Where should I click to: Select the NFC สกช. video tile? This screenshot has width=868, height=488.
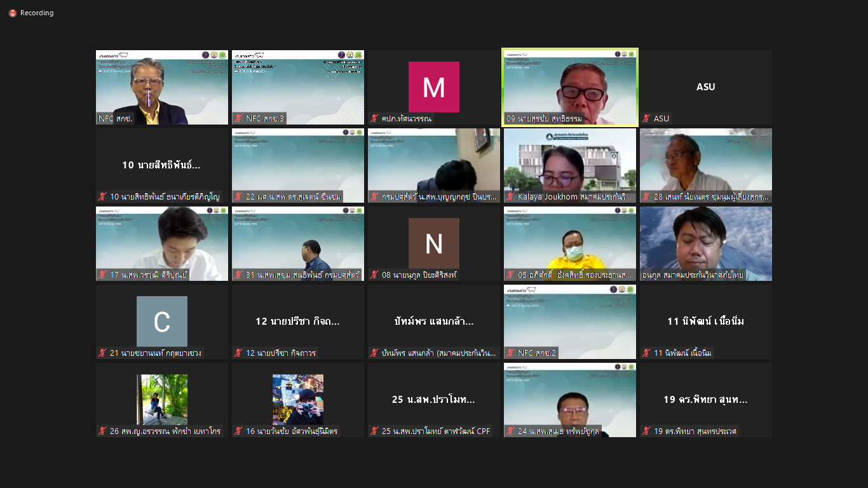click(x=162, y=87)
